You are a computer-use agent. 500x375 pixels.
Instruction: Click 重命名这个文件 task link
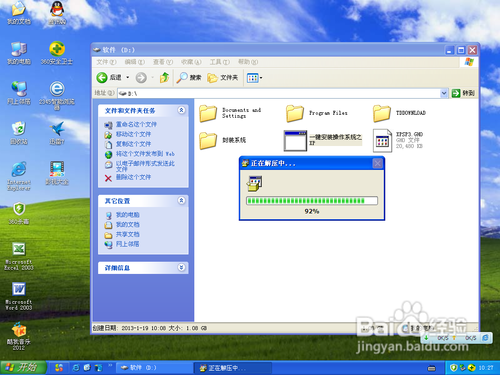136,124
